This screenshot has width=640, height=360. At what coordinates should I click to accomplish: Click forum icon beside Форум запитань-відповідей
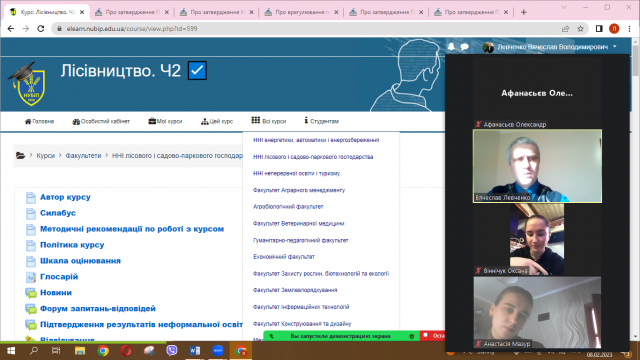[31, 309]
